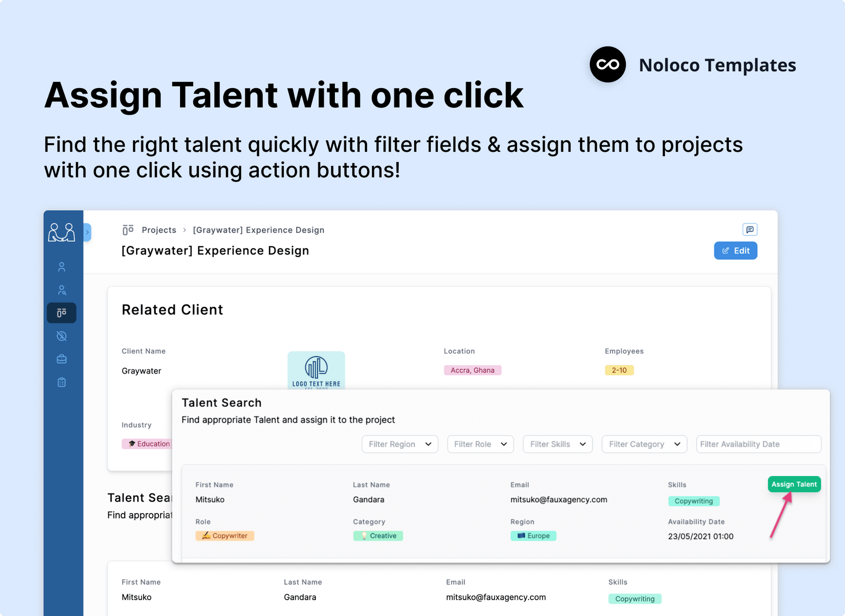Expand the Filter Role dropdown

tap(480, 444)
